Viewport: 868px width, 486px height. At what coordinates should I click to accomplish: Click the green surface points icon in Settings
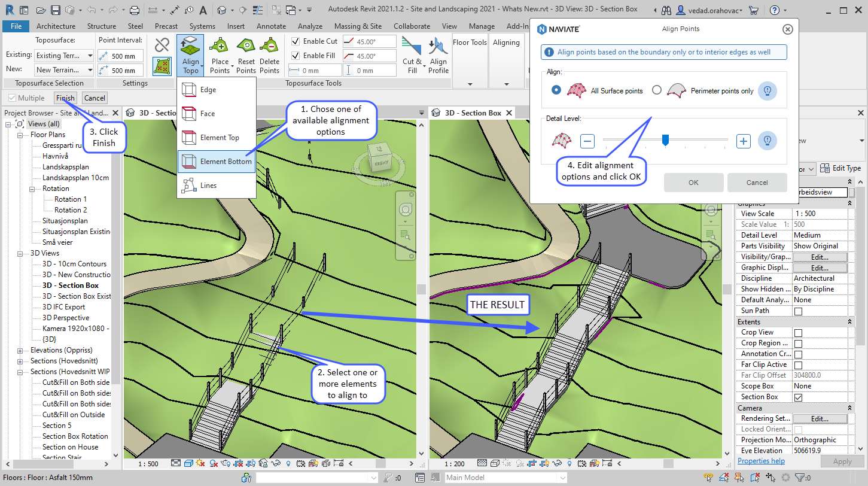[162, 66]
